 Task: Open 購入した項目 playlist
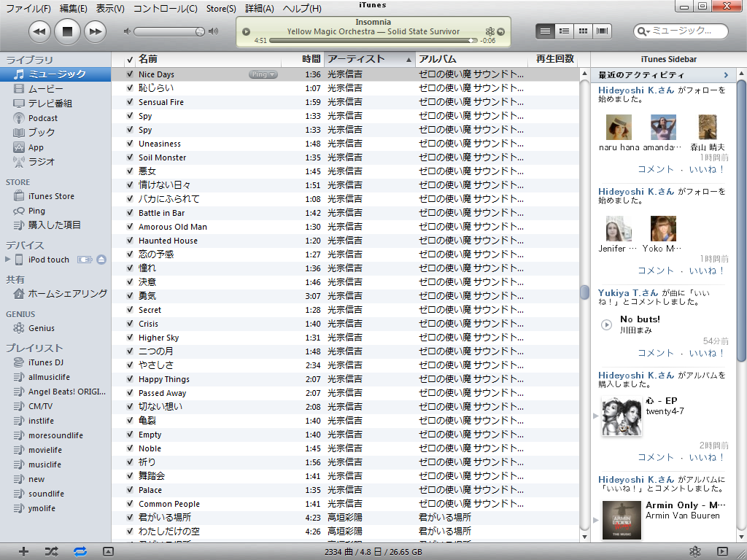55,225
